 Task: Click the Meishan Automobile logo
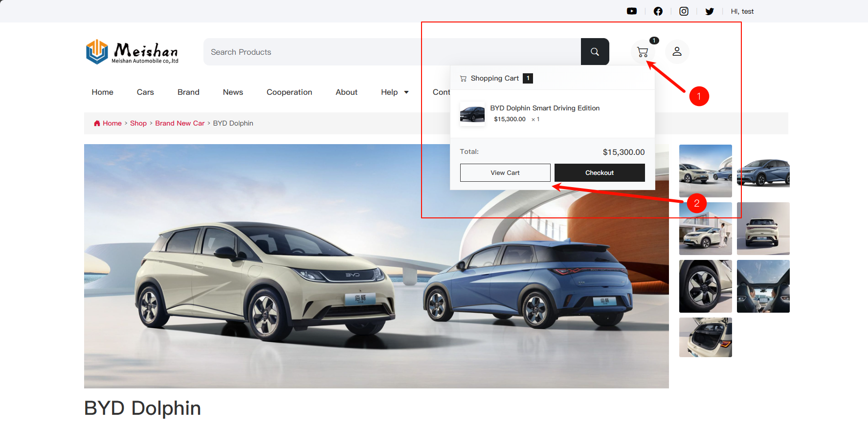pyautogui.click(x=132, y=52)
